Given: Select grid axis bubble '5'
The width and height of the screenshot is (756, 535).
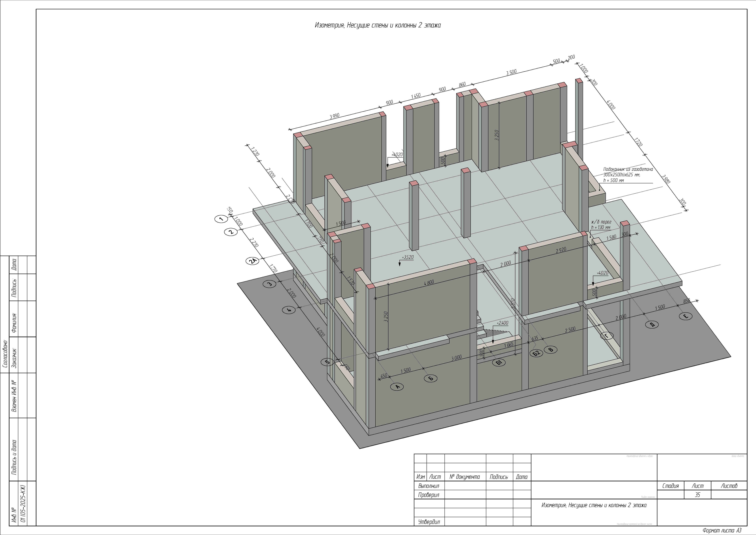Looking at the screenshot, I should pyautogui.click(x=327, y=362).
